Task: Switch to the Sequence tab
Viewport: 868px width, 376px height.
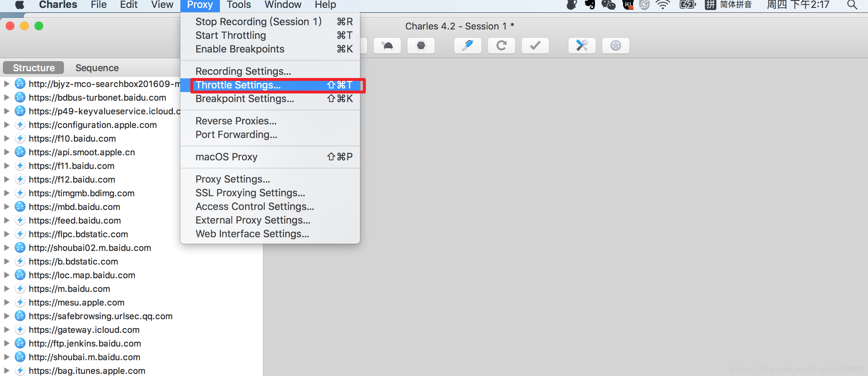Action: [97, 68]
